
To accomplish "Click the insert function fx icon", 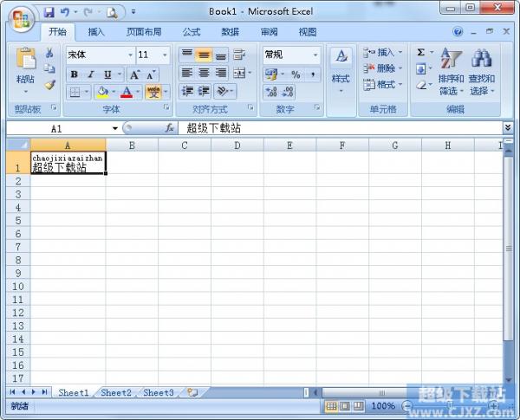I will point(170,128).
